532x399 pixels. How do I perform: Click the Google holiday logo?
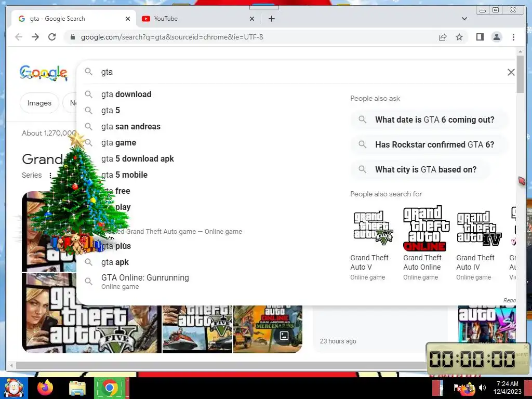tap(44, 73)
